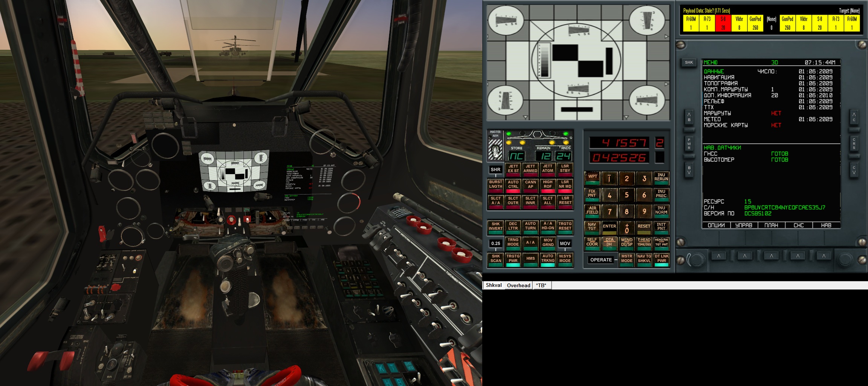Click the keypad digit 9
This screenshot has height=386, width=868.
click(x=644, y=211)
